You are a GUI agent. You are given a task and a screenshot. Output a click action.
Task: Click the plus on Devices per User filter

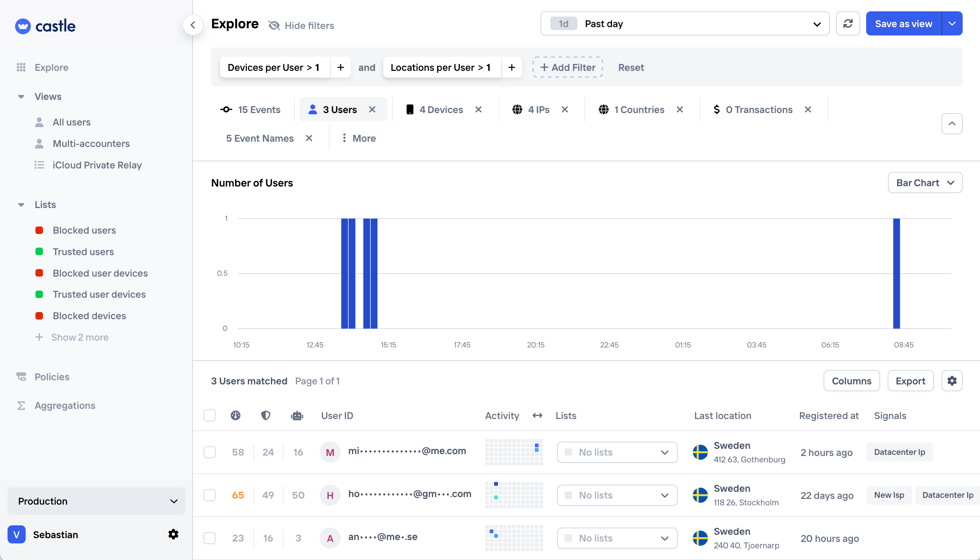pyautogui.click(x=340, y=67)
